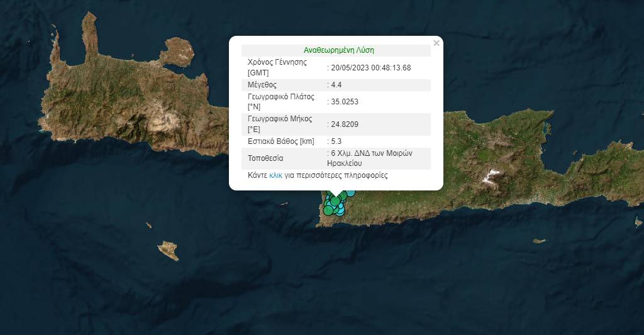Select the magnitude value '4.4'
The image size is (644, 335).
pyautogui.click(x=336, y=85)
